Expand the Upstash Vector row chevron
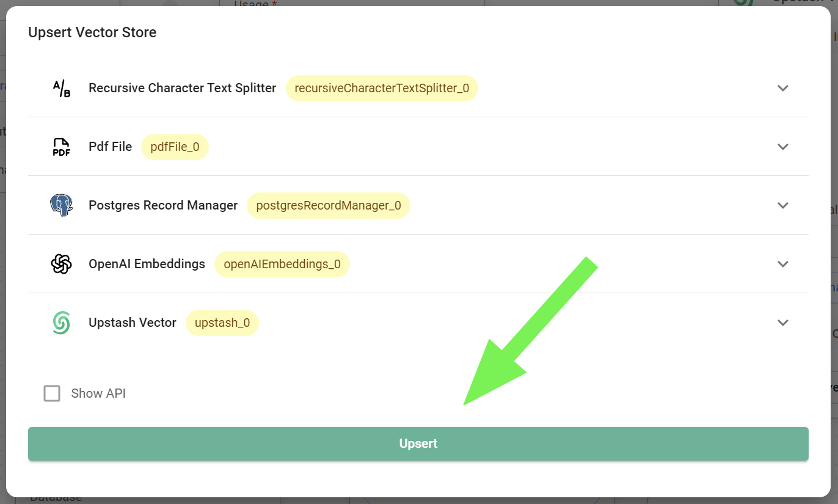 point(783,323)
